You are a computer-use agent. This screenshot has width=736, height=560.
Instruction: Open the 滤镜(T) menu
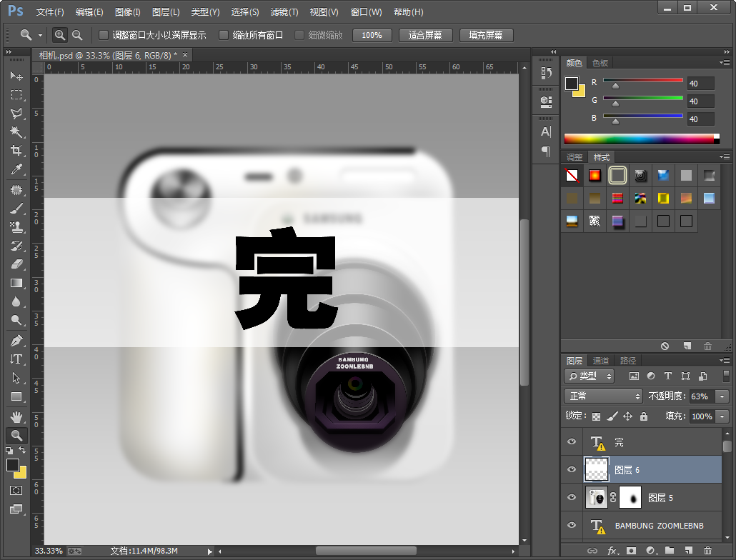point(284,11)
